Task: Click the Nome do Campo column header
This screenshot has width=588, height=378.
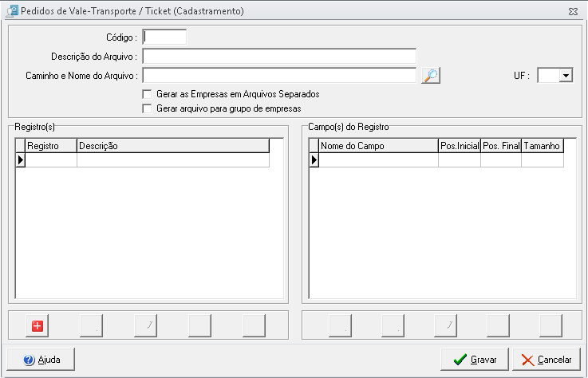Action: [x=378, y=145]
